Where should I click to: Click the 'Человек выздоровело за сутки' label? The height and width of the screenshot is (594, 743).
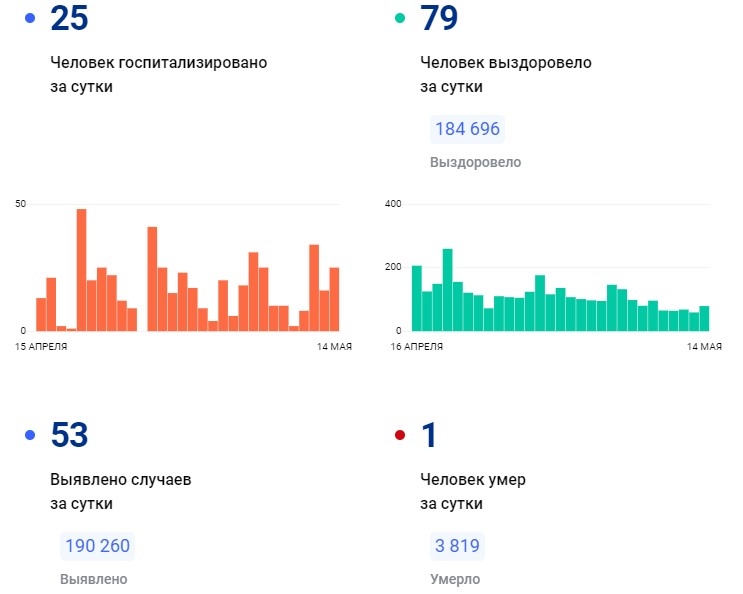[x=506, y=74]
